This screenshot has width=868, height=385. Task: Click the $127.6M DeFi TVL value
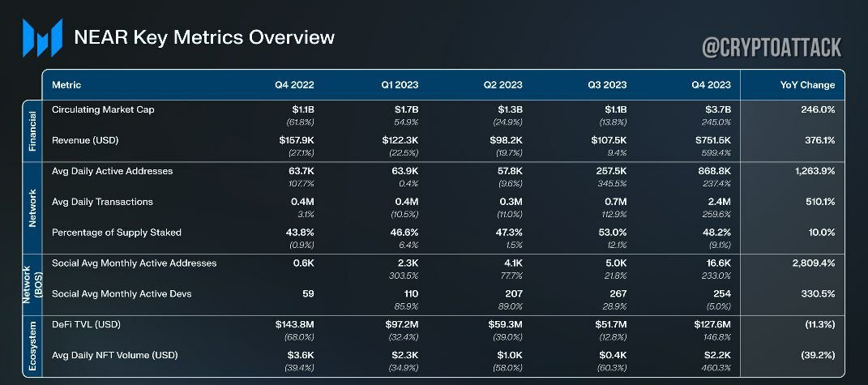click(x=712, y=325)
